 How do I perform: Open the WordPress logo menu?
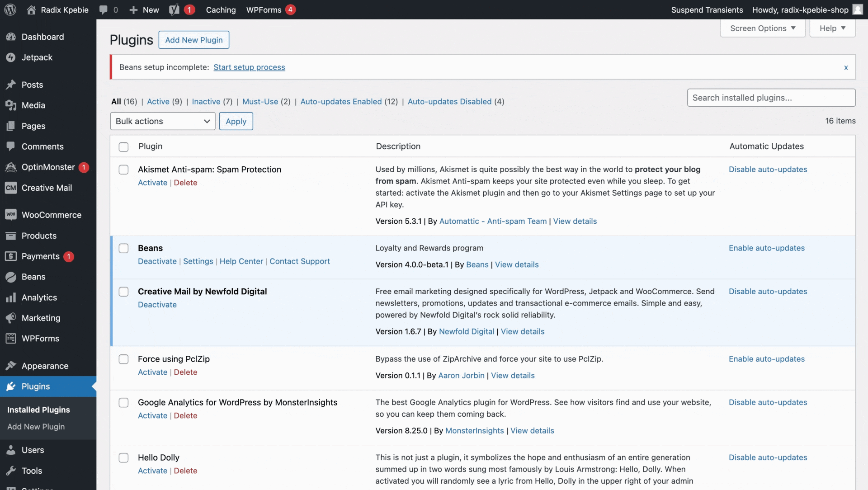tap(10, 9)
